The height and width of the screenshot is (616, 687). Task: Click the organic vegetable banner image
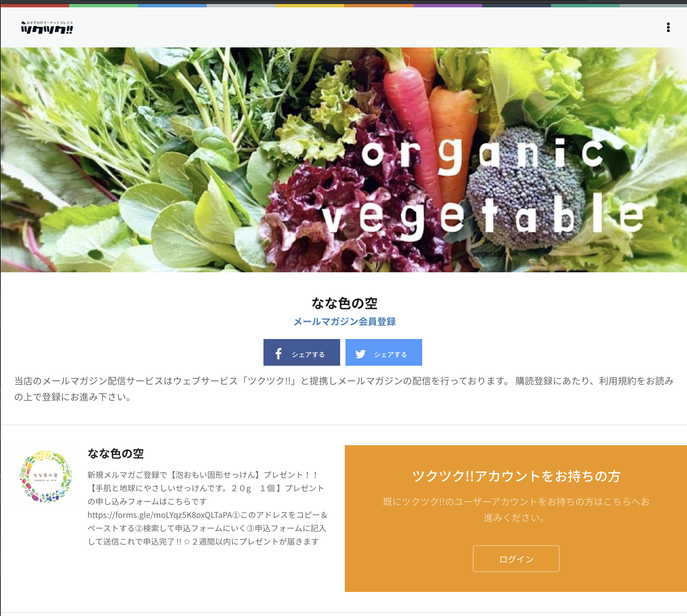(x=344, y=160)
